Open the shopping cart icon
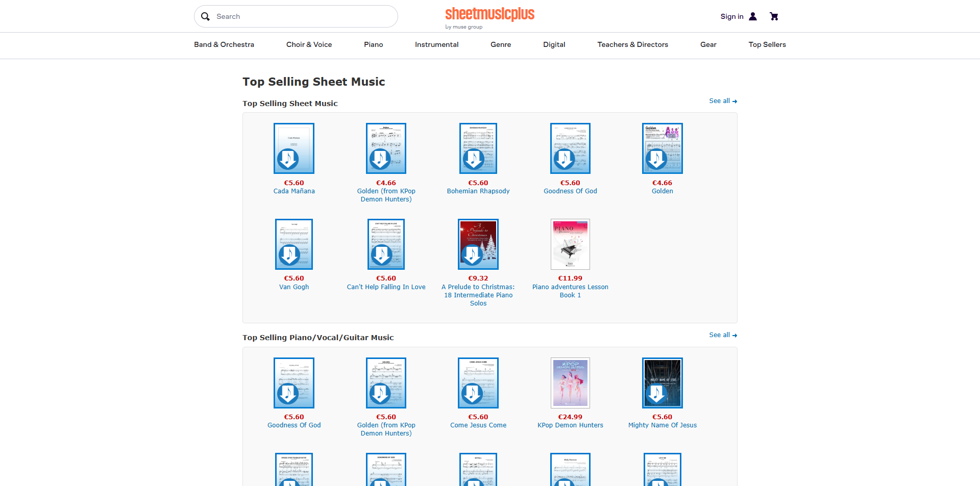The width and height of the screenshot is (980, 486). (774, 16)
